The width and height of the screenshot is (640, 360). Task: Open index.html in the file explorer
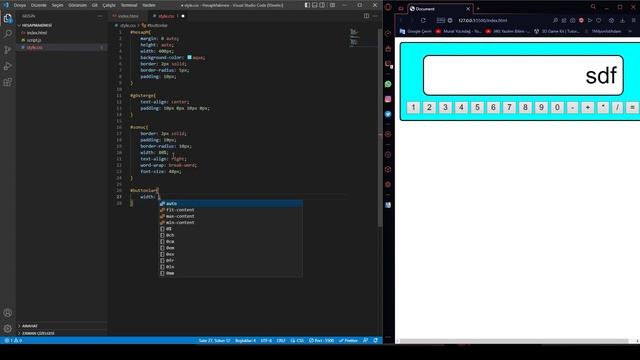(37, 33)
